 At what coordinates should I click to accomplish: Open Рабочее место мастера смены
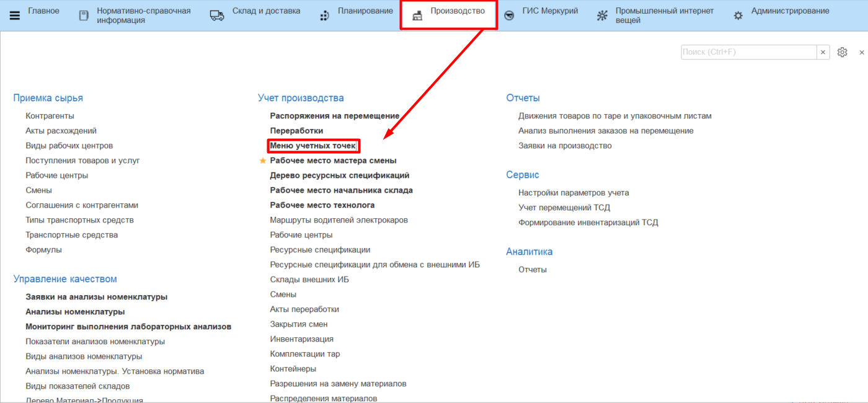click(x=333, y=161)
